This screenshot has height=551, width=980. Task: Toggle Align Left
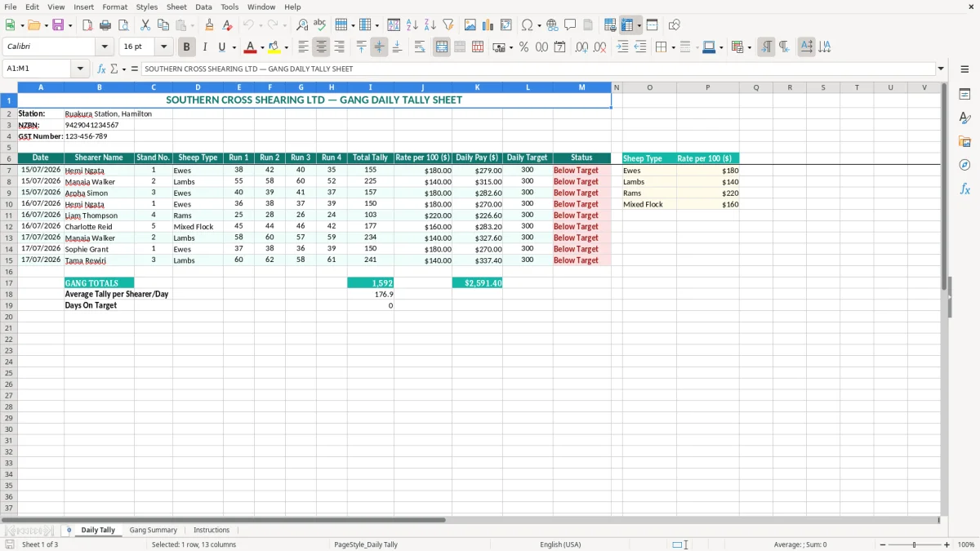click(304, 47)
